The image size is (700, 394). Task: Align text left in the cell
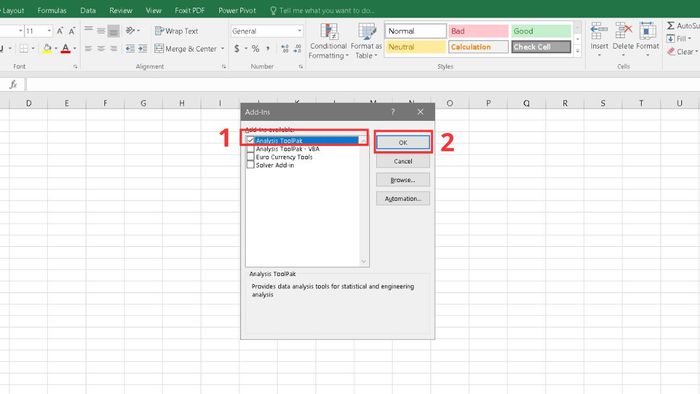point(88,48)
